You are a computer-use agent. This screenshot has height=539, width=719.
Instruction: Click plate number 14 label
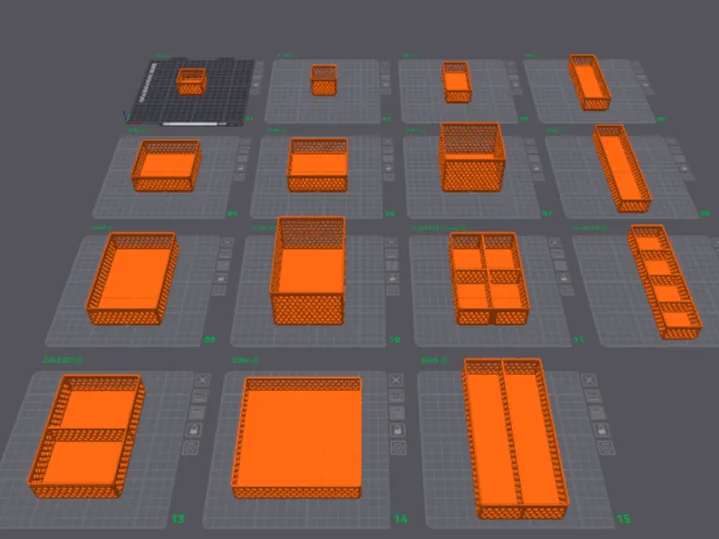click(400, 519)
